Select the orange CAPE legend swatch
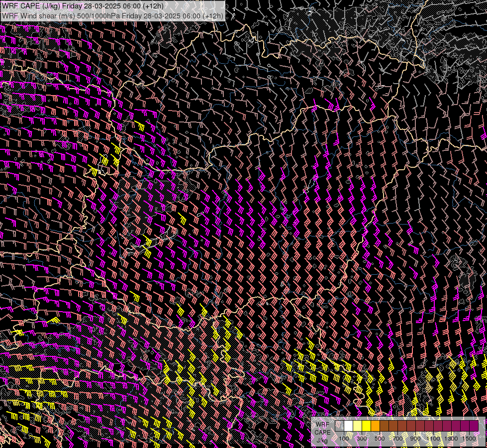Image resolution: width=487 pixels, height=448 pixels. [x=375, y=426]
